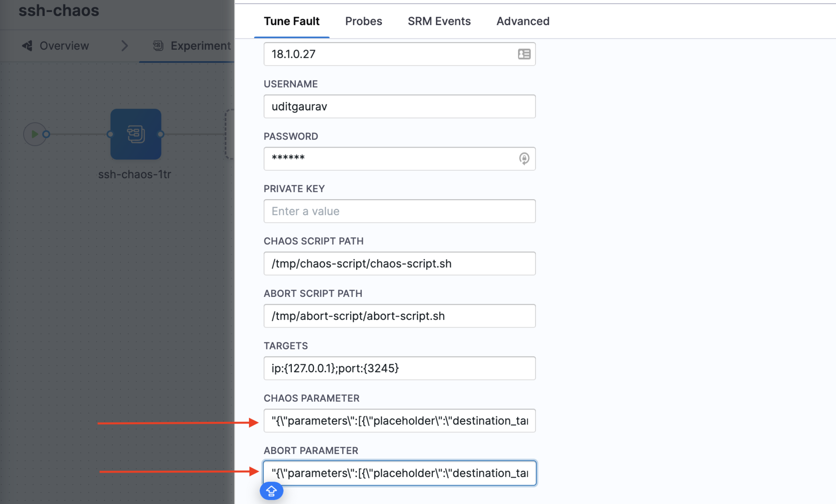Click the TARGETS input field
The width and height of the screenshot is (836, 504).
[399, 368]
